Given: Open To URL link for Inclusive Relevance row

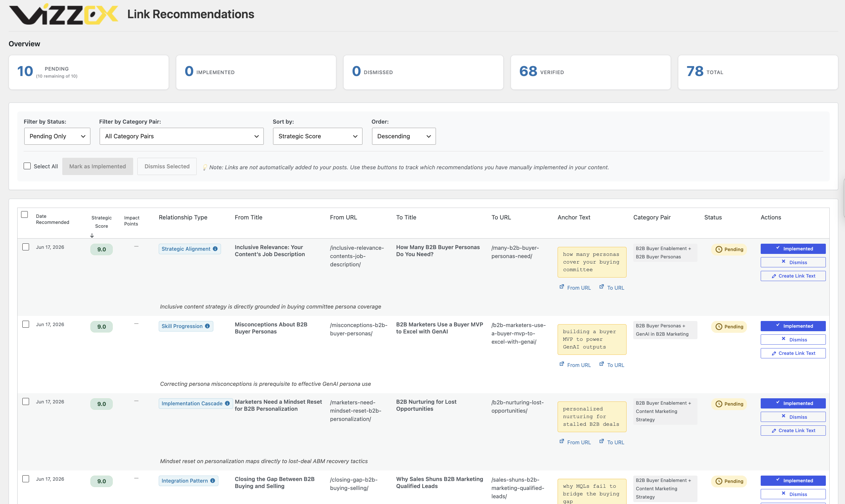Looking at the screenshot, I should coord(612,288).
